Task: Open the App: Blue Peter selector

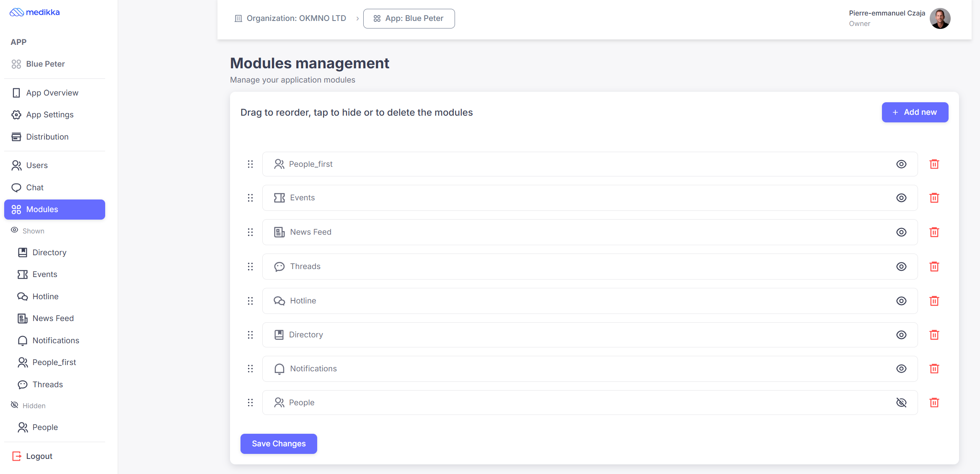Action: [x=409, y=18]
